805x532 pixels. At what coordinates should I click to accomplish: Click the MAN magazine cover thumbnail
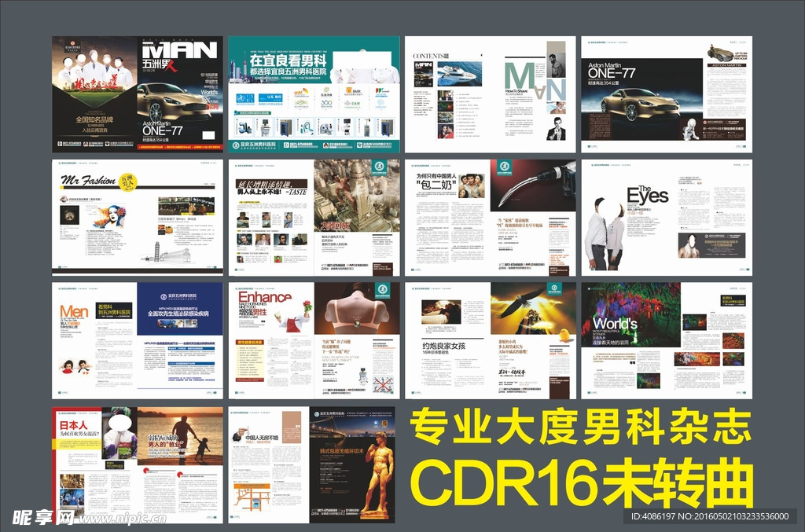pos(138,94)
